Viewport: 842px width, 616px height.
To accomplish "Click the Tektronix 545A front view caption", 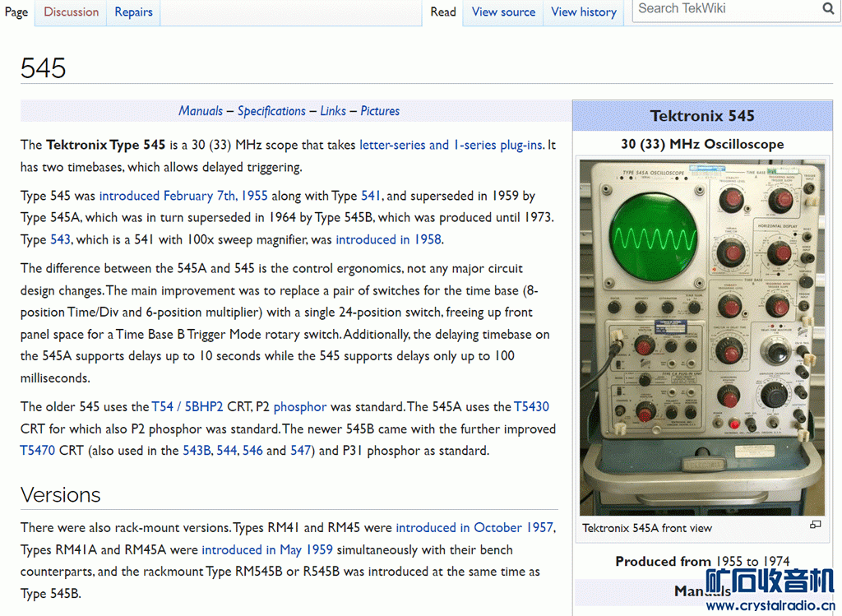I will pos(647,529).
